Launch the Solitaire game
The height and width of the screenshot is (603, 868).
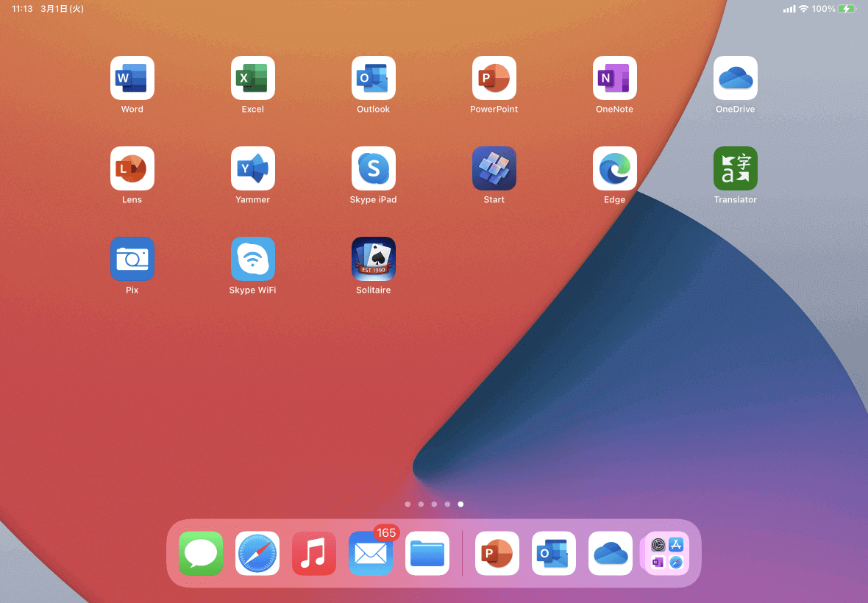tap(373, 259)
